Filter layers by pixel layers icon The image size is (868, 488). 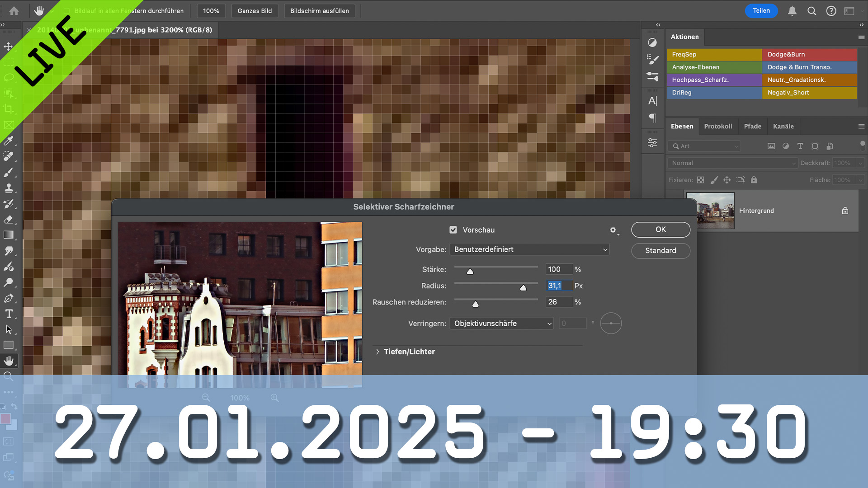[x=771, y=146]
